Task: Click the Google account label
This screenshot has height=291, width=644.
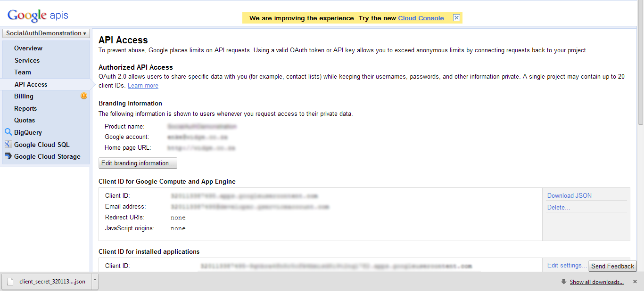Action: point(127,137)
